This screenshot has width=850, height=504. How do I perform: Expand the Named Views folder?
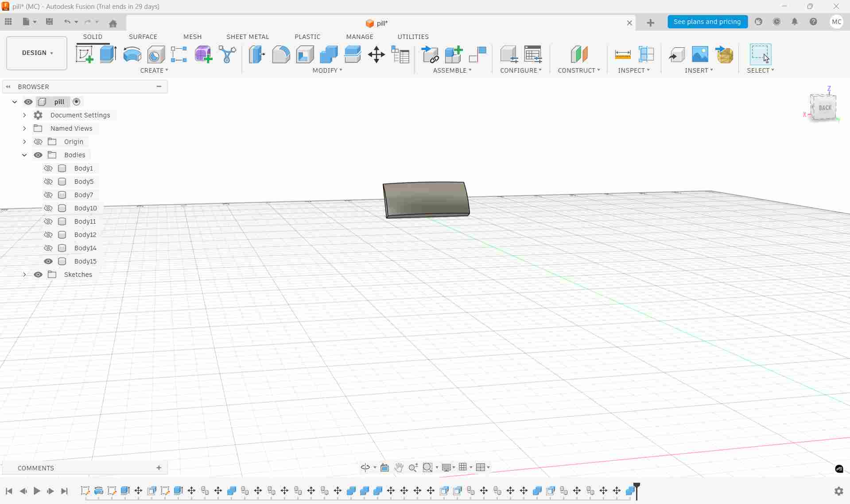pyautogui.click(x=24, y=128)
